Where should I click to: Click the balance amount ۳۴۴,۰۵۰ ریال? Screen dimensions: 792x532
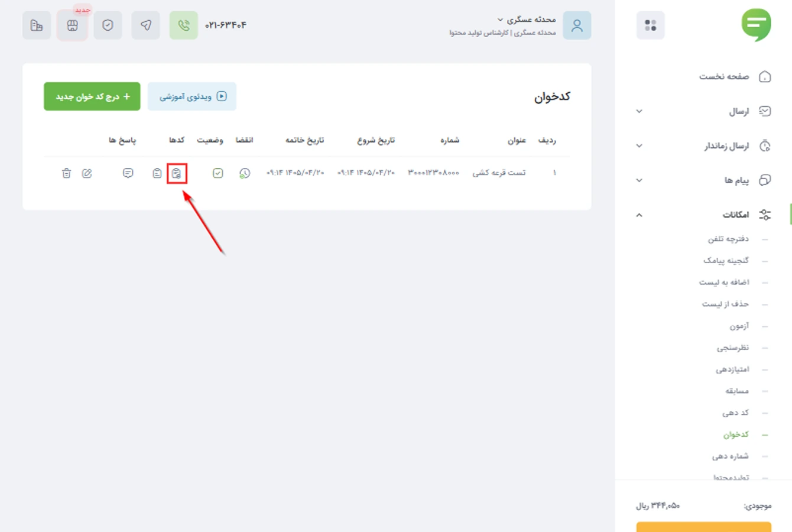(x=658, y=506)
